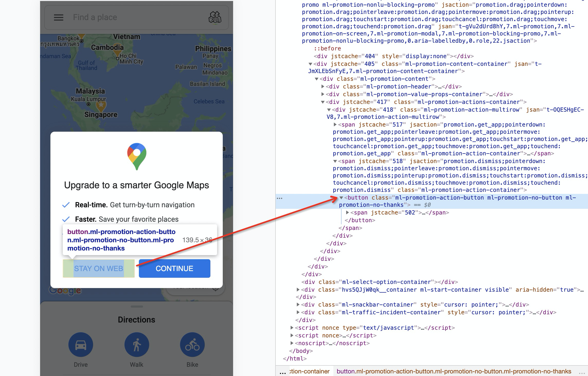Expand the noscript element
The width and height of the screenshot is (588, 376).
tap(292, 343)
